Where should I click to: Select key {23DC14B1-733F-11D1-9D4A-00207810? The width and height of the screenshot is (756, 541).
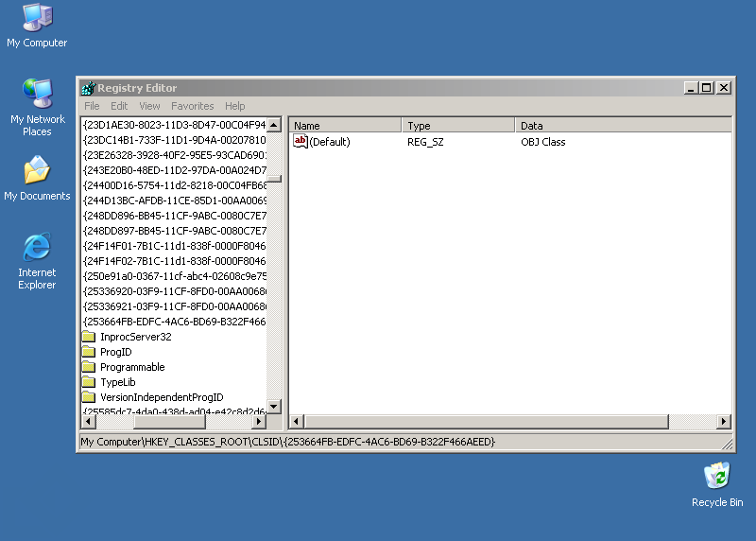tap(174, 140)
